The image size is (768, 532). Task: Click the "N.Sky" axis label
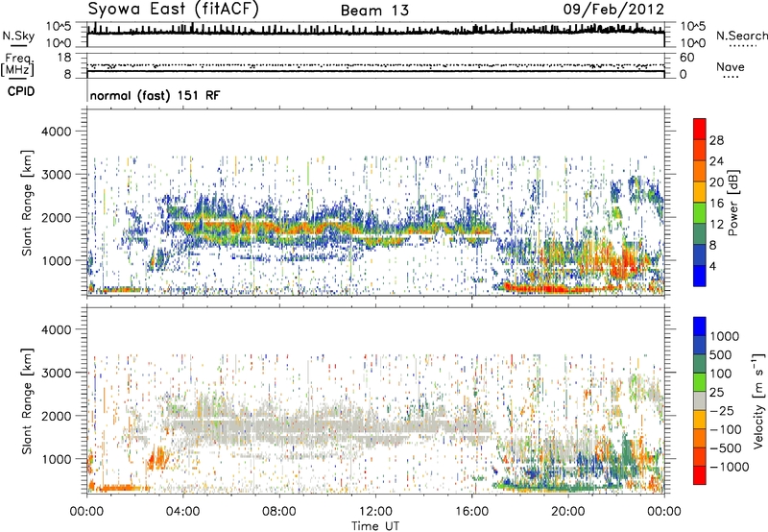point(18,36)
